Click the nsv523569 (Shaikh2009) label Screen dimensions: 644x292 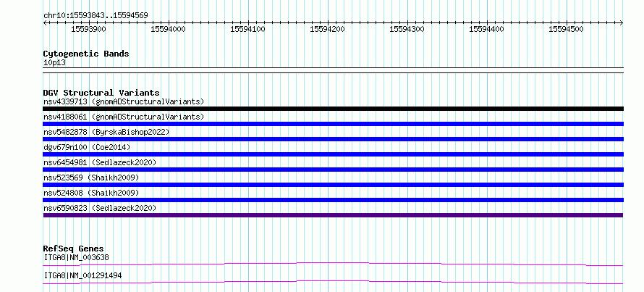pyautogui.click(x=91, y=178)
